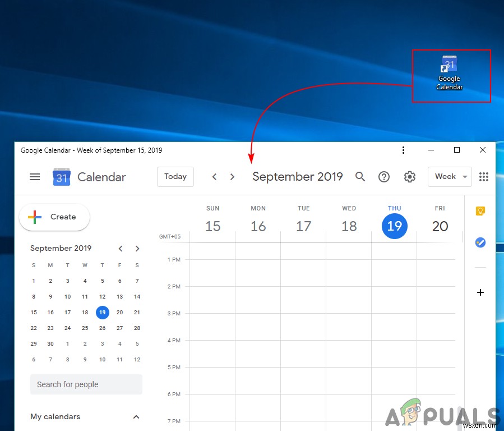Viewport: 504px width, 431px height.
Task: Open Google Tasks in the side panel
Action: [x=480, y=242]
